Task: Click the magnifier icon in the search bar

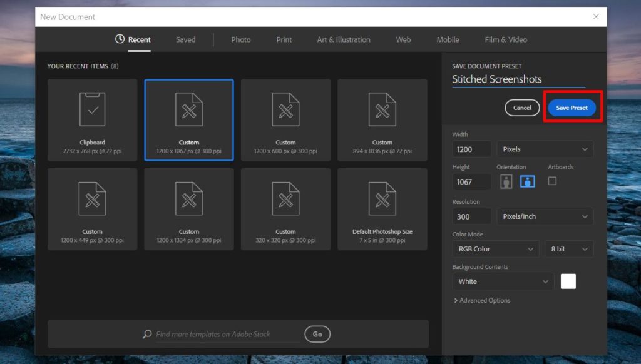Action: (x=146, y=334)
